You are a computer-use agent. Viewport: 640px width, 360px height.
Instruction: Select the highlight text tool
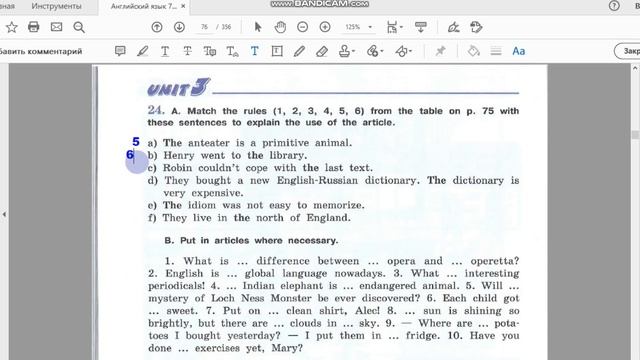[x=142, y=51]
